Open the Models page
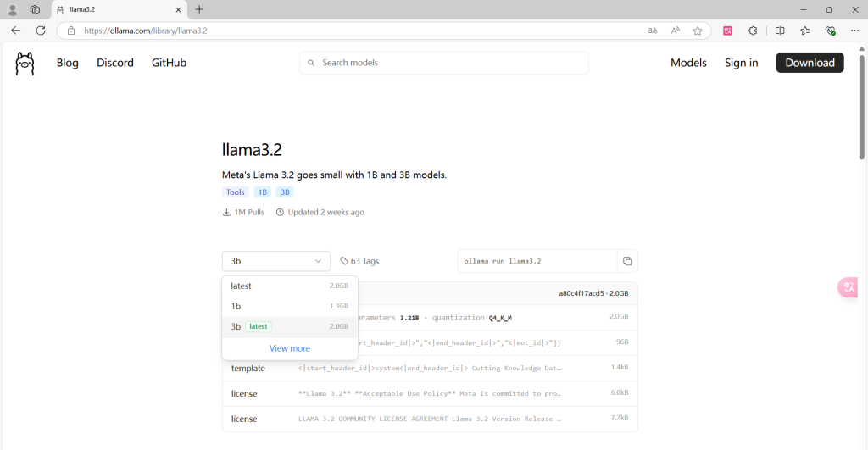Image resolution: width=868 pixels, height=450 pixels. (x=688, y=63)
